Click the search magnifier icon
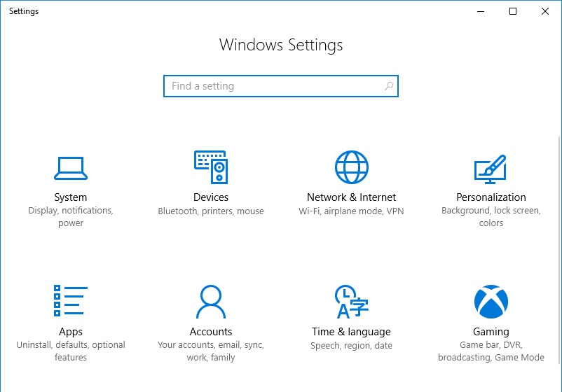This screenshot has width=562, height=392. 389,86
